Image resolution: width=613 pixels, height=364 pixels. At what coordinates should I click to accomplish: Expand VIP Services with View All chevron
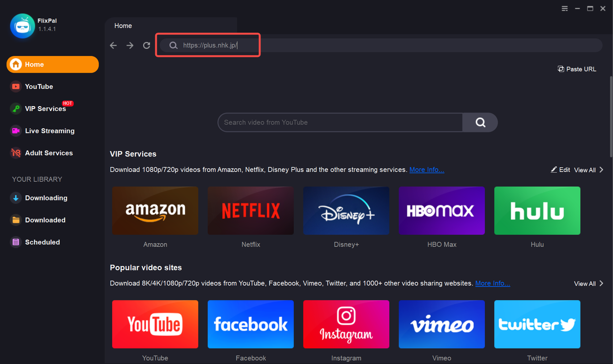pos(589,170)
